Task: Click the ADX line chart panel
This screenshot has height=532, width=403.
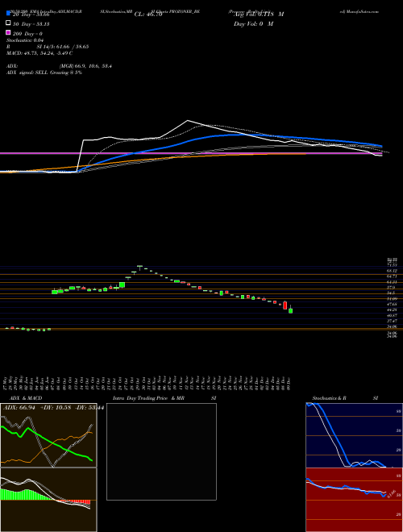Action: click(x=48, y=435)
